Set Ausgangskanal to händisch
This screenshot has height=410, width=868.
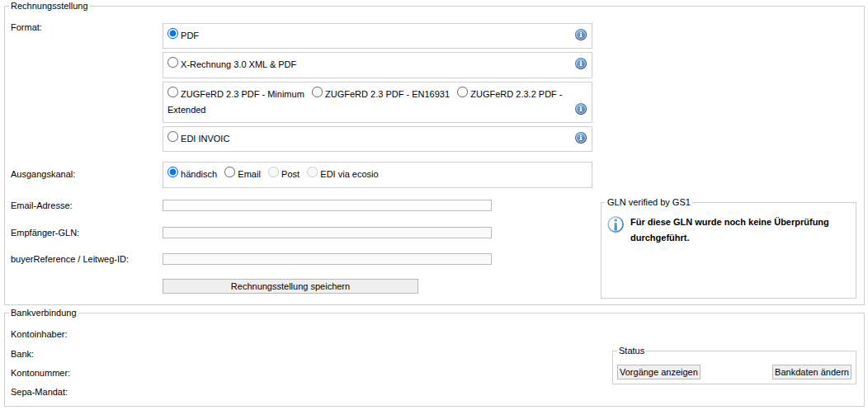(172, 172)
